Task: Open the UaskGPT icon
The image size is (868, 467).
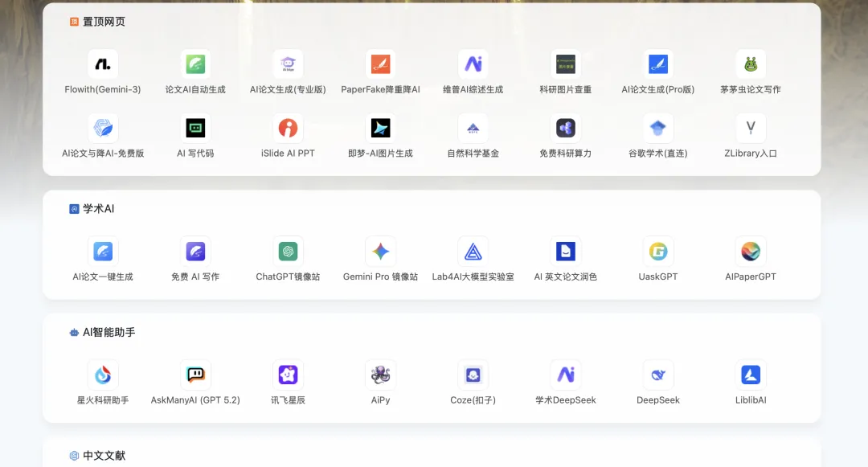Action: tap(657, 252)
